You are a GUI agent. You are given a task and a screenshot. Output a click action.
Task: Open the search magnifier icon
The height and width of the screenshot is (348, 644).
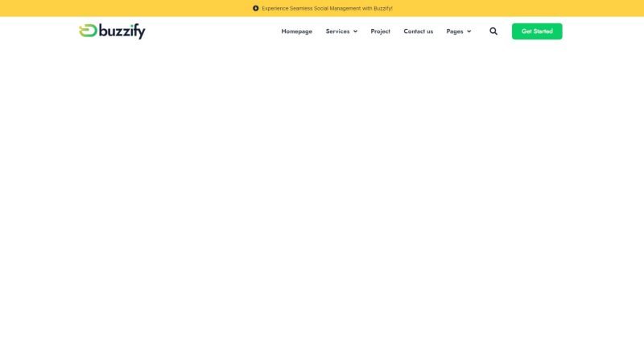coord(493,31)
